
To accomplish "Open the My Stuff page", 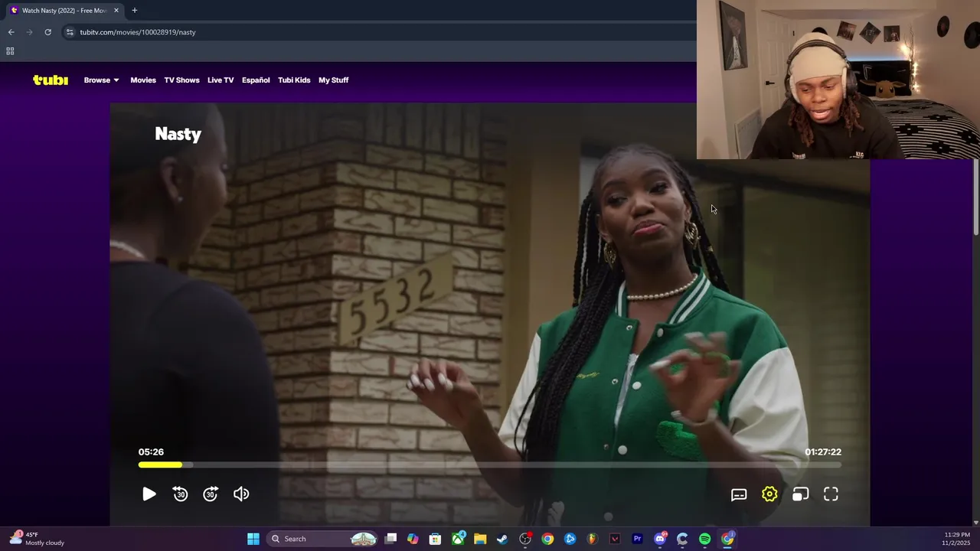I will pyautogui.click(x=333, y=80).
